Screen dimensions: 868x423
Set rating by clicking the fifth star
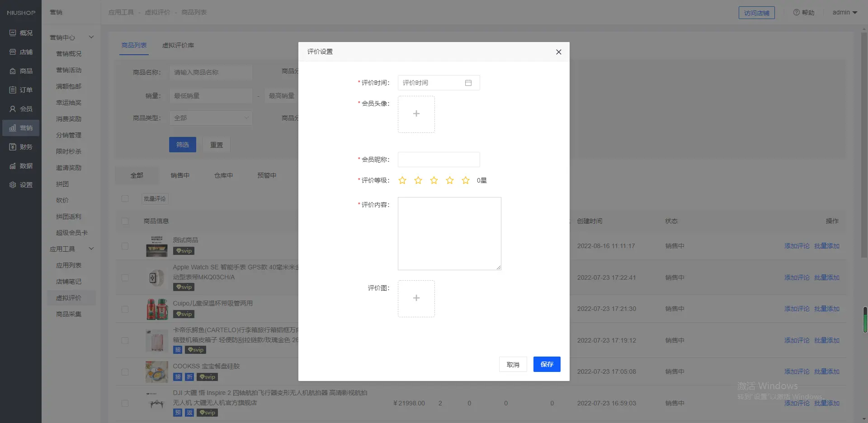[465, 180]
